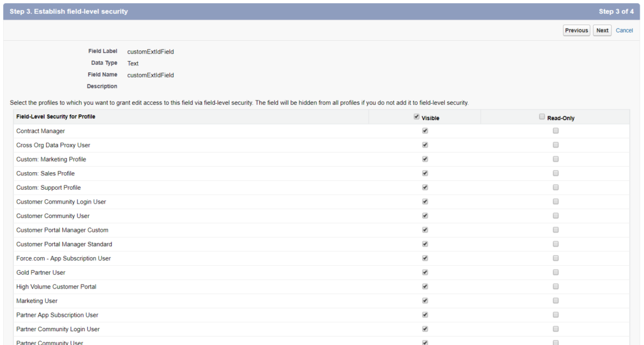
Task: Disable Visible for Customer Portal Manager Custom
Action: click(425, 230)
